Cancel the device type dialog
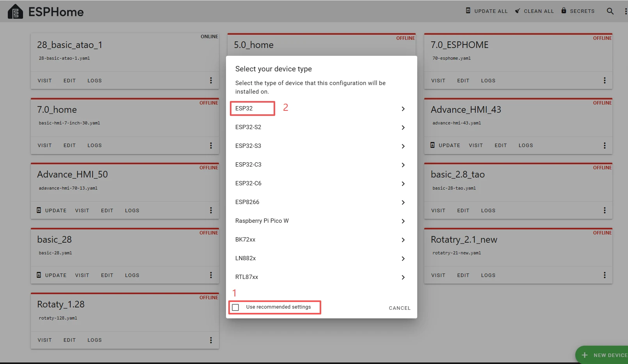Viewport: 628px width, 364px height. pyautogui.click(x=399, y=308)
